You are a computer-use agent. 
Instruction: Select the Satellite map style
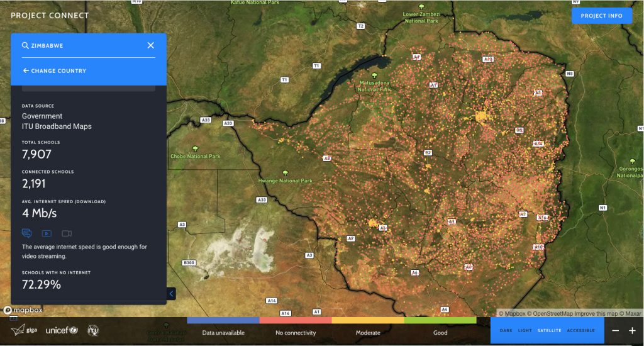(549, 330)
